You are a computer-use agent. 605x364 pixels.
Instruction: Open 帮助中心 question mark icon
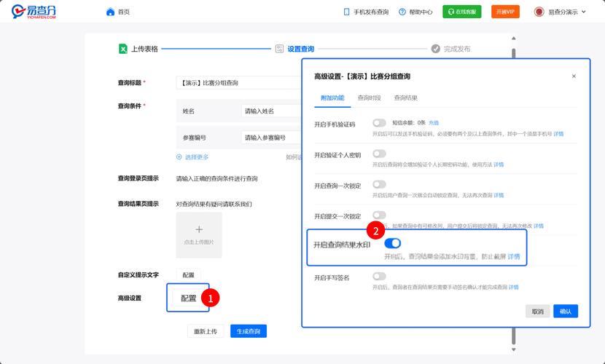coord(402,12)
